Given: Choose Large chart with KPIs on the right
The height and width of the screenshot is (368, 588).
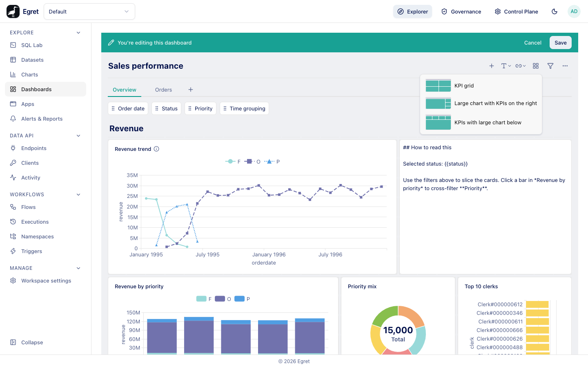Looking at the screenshot, I should [481, 103].
